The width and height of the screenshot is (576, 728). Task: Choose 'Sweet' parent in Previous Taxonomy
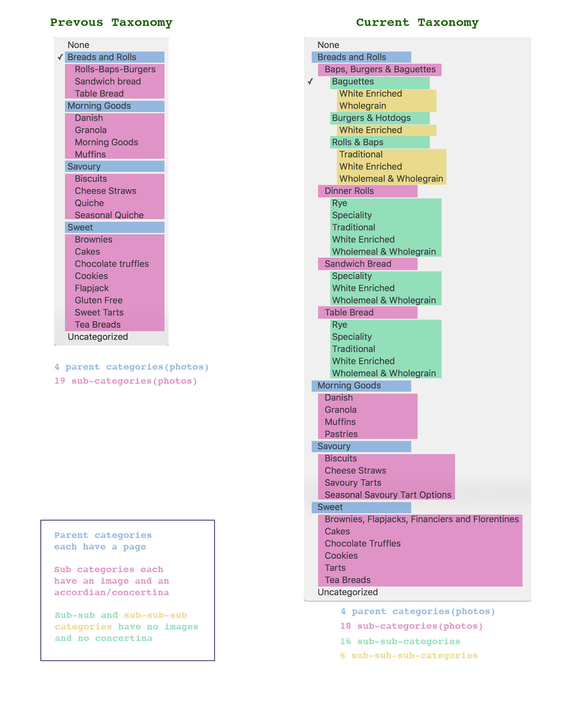coord(115,227)
